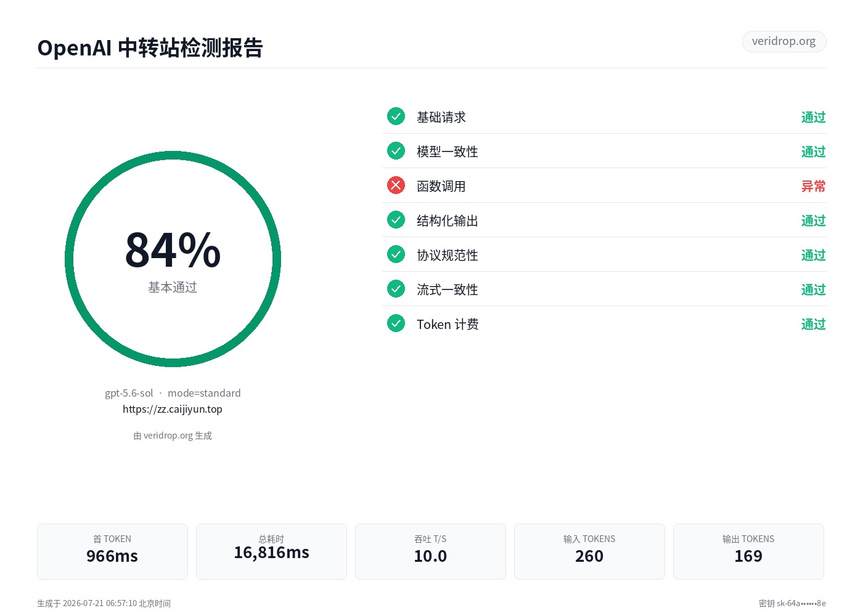Click the green check icon beside 协议规范性

[x=396, y=254]
